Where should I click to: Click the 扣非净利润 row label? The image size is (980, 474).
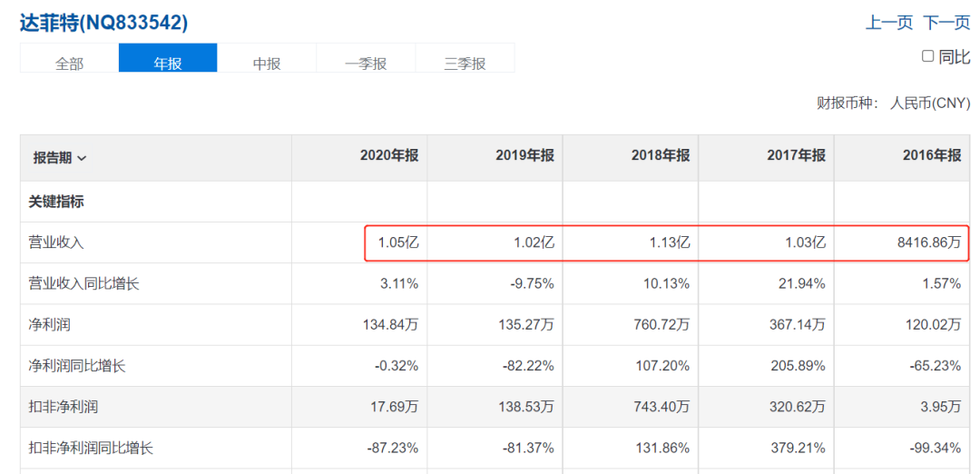click(x=63, y=407)
